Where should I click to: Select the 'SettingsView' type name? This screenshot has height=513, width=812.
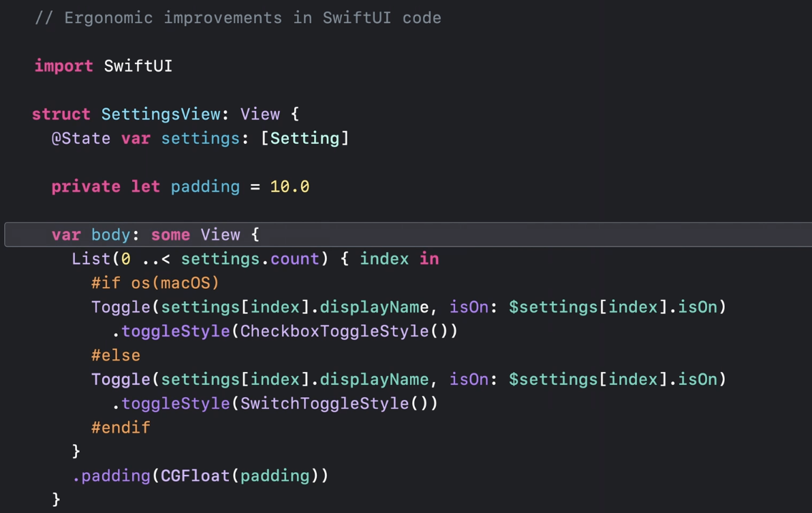(x=161, y=114)
